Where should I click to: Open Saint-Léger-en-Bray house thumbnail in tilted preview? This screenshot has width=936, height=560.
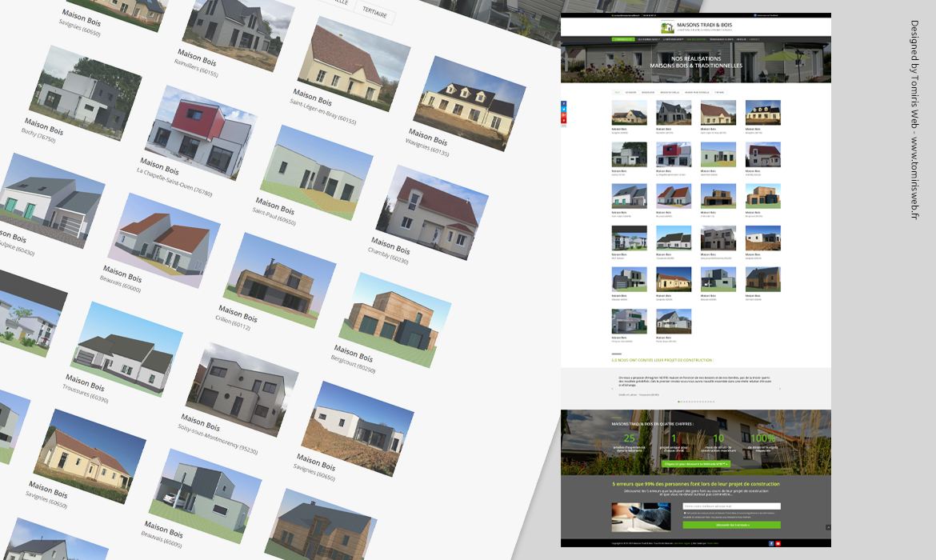[354, 64]
